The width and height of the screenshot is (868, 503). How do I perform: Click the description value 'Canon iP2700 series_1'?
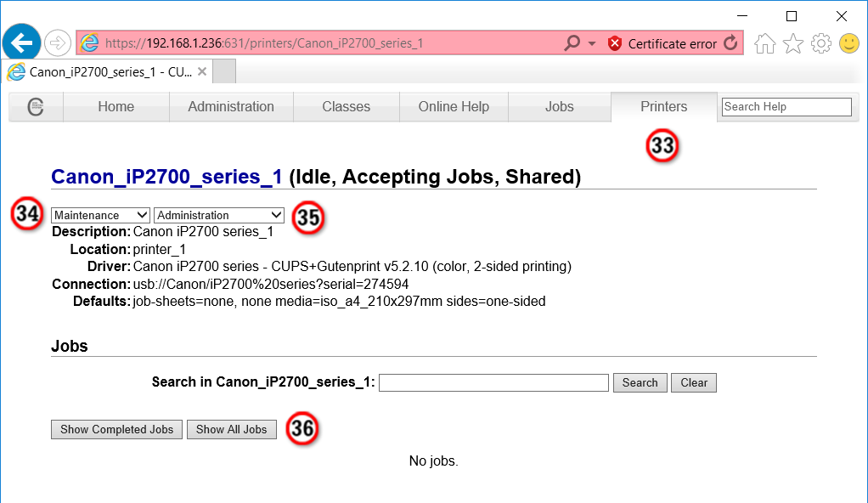(203, 232)
